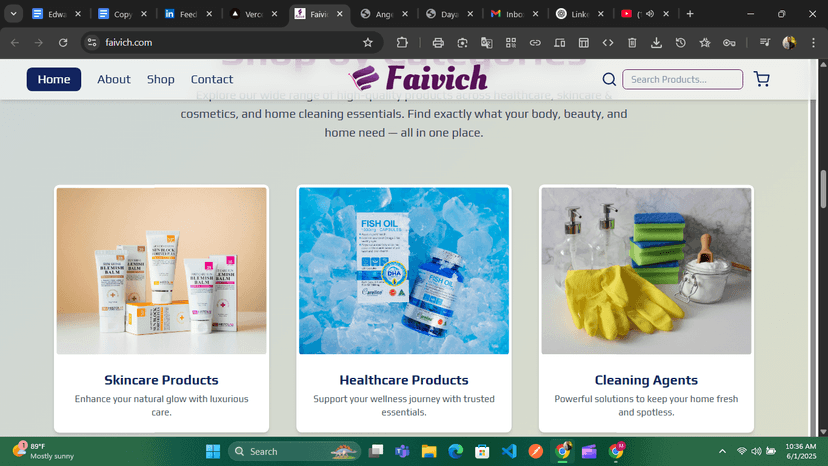Open Visual Studio Code from taskbar

[509, 451]
